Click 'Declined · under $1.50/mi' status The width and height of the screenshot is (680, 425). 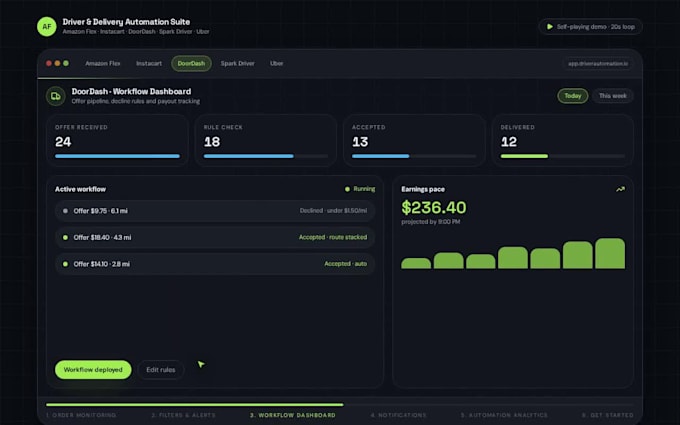333,211
